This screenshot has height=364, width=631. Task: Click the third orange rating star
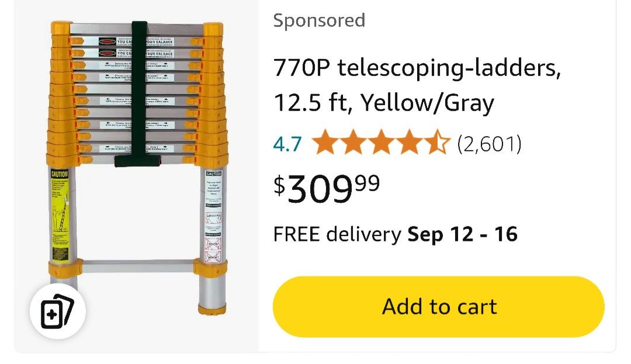382,143
